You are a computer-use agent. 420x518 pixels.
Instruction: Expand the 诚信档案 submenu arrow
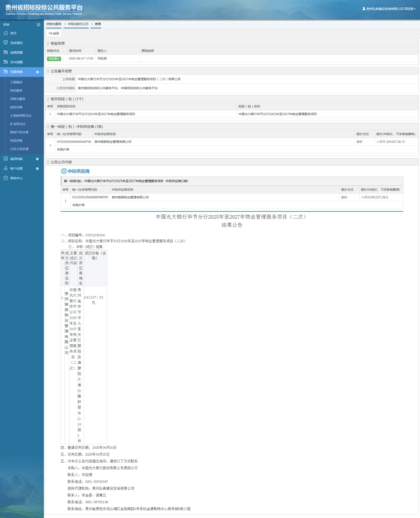point(37,159)
